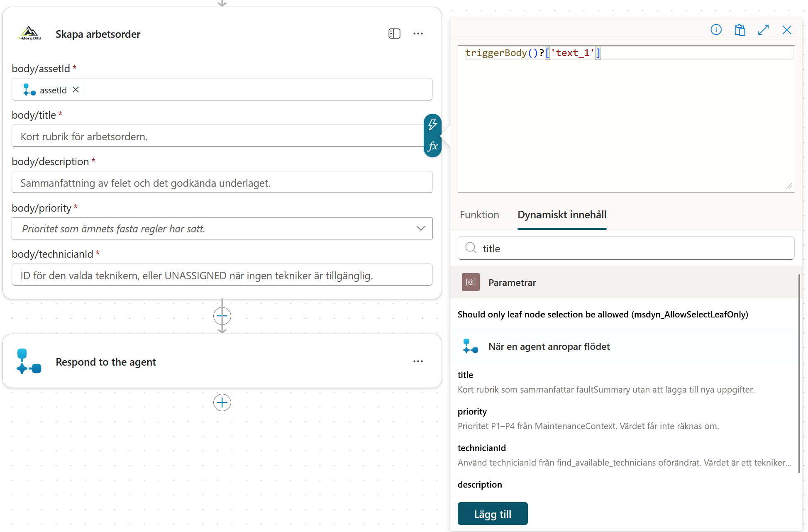Viewport: 808px width, 532px height.
Task: Toggle the side panel layout icon
Action: (x=394, y=34)
